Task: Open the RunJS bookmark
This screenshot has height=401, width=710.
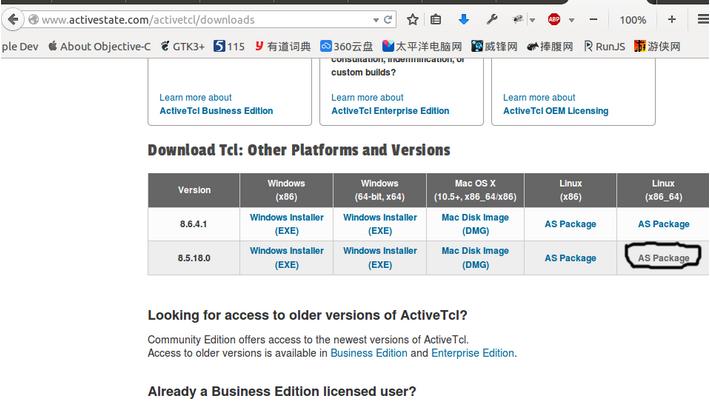Action: point(604,46)
